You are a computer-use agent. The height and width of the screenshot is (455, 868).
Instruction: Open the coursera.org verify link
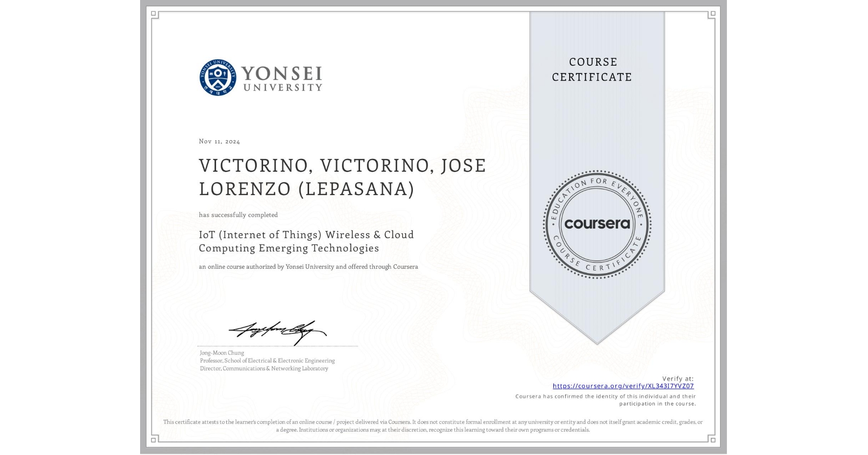[623, 386]
